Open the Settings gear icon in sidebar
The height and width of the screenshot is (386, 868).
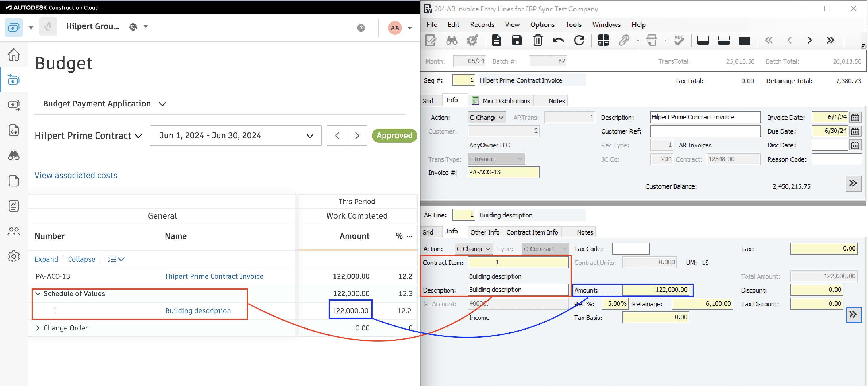(x=13, y=256)
